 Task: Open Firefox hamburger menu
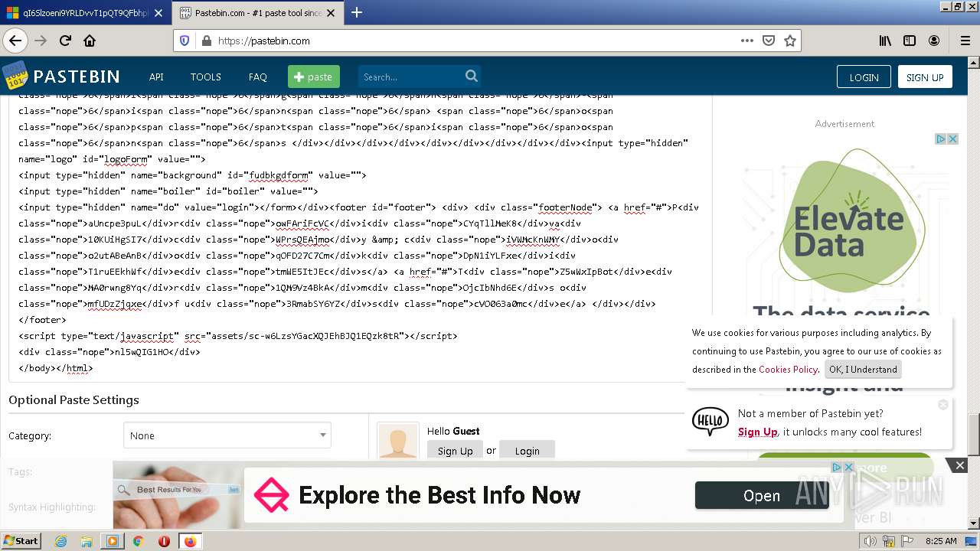pyautogui.click(x=965, y=41)
